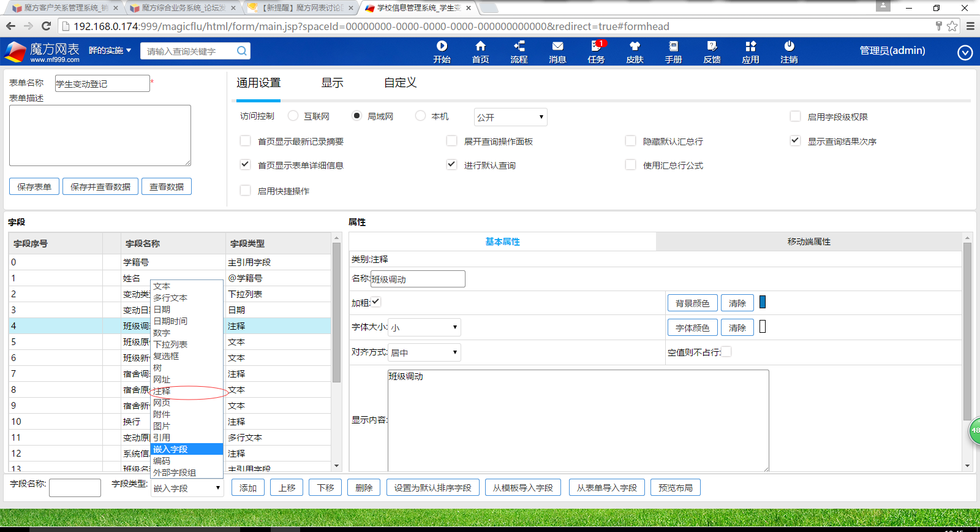This screenshot has width=980, height=532.
Task: Enable 首页显示最新记录摘要 checkbox
Action: click(x=245, y=140)
